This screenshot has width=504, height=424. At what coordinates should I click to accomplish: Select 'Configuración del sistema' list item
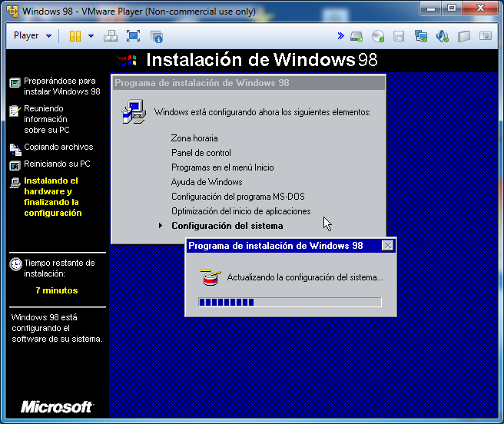pos(227,226)
